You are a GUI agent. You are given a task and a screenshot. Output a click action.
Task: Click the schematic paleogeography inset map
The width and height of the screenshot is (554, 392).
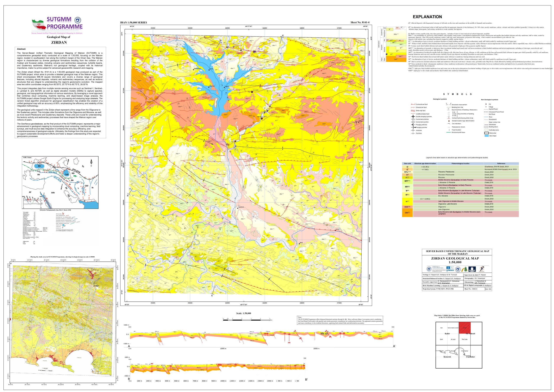click(60, 182)
